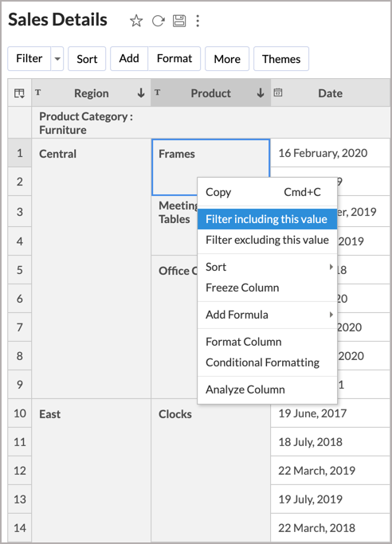Expand the Filter button dropdown arrow

point(57,59)
